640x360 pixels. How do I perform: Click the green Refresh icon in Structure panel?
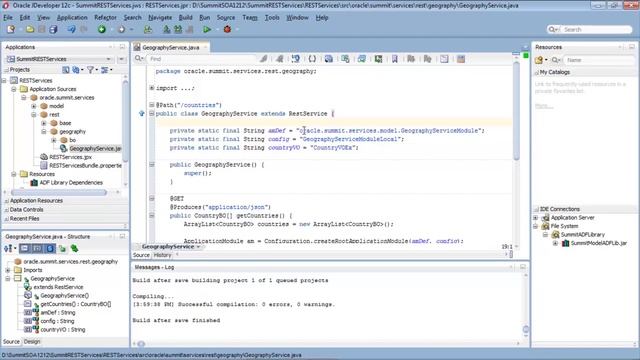[x=74, y=248]
